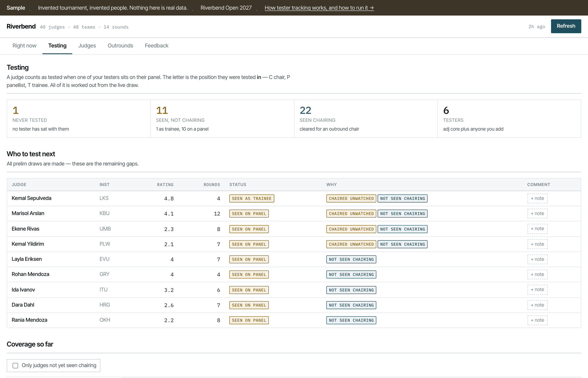Image resolution: width=588 pixels, height=378 pixels.
Task: Click the 2h ago timestamp
Action: point(537,27)
